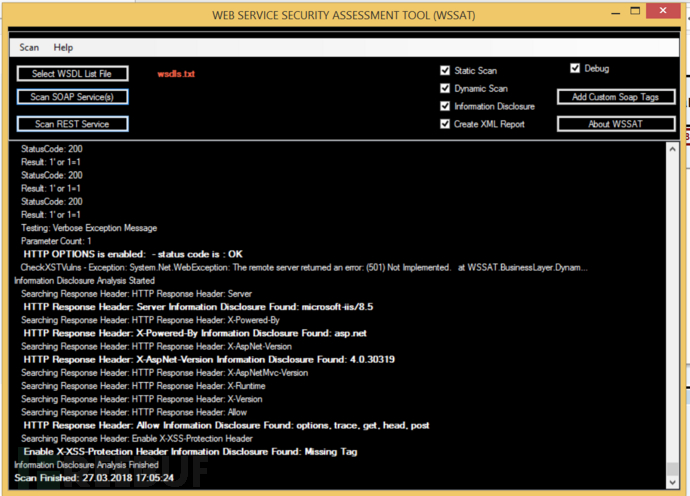Open the Help menu

click(x=63, y=48)
